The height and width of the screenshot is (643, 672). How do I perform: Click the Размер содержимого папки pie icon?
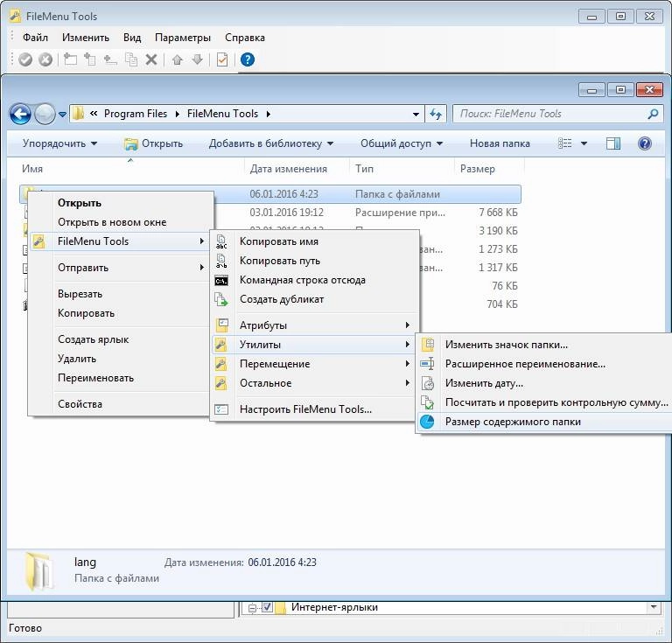pyautogui.click(x=427, y=422)
